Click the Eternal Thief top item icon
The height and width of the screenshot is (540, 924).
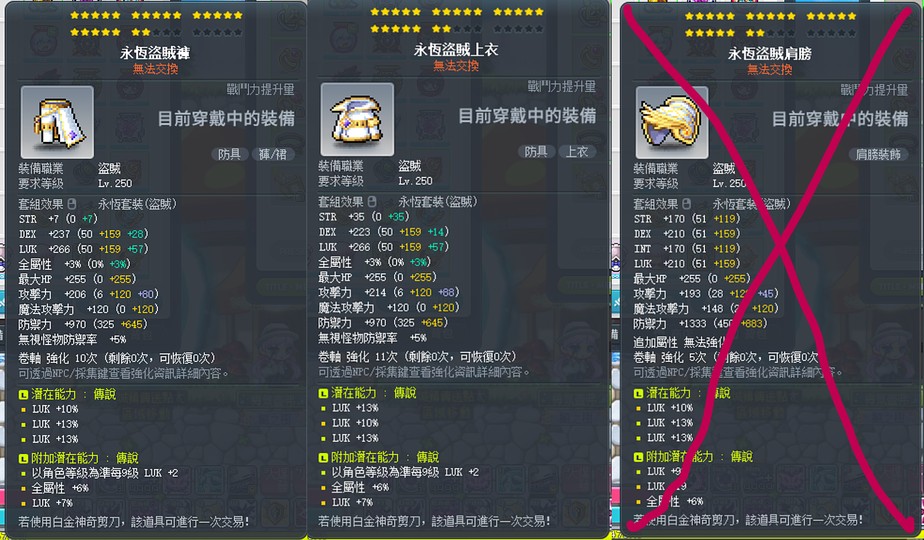357,120
